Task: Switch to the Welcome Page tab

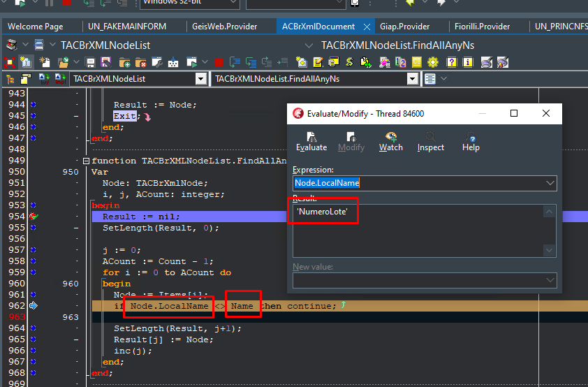Action: 35,27
